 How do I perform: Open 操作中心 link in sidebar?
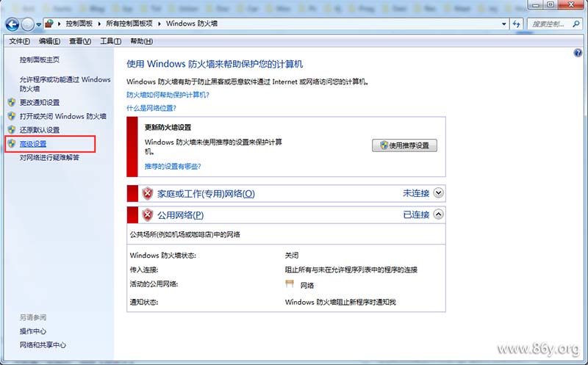(33, 331)
